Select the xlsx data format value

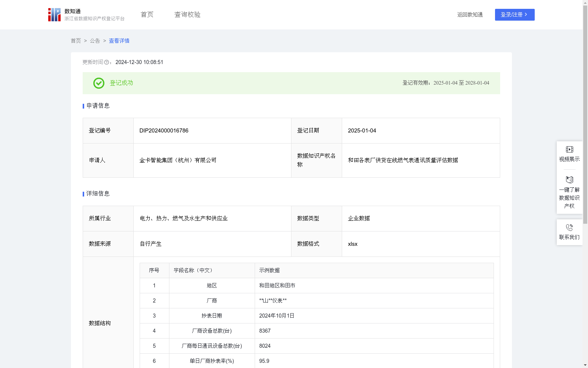coord(352,244)
